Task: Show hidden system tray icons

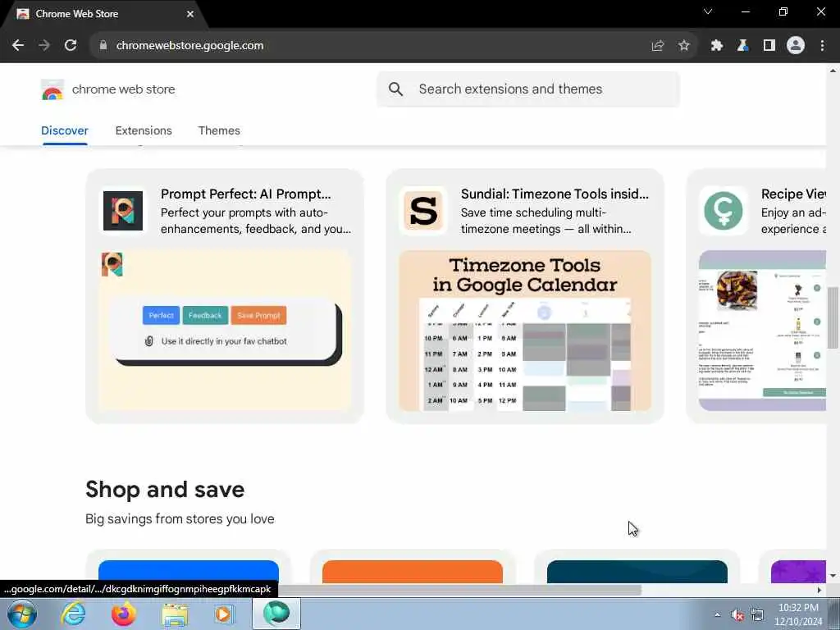Action: click(717, 615)
